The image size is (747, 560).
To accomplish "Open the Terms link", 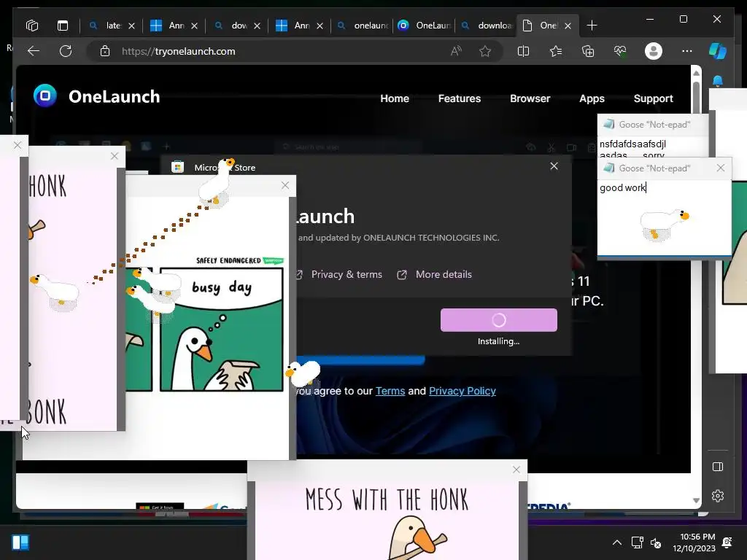I will point(390,391).
